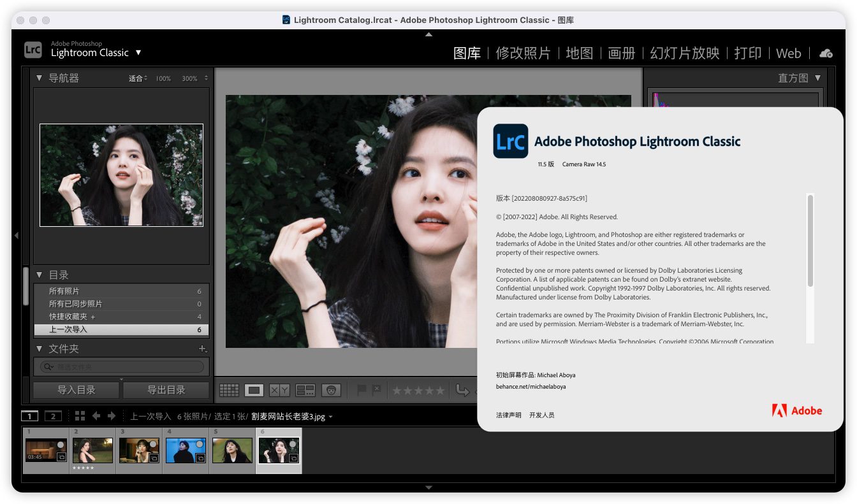
Task: Select 所有照片 in the catalog panel
Action: pyautogui.click(x=121, y=291)
